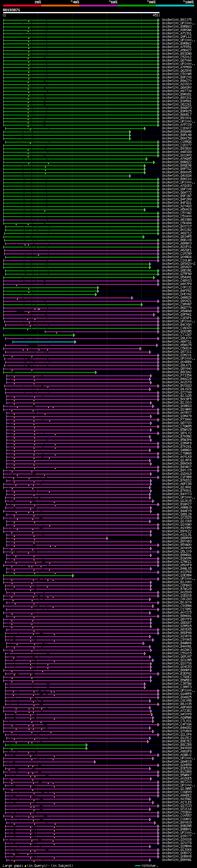Screen dimensions: 197x868
Task: Select hit label UniRef100_B9F2Y6
Action: coord(177,78)
